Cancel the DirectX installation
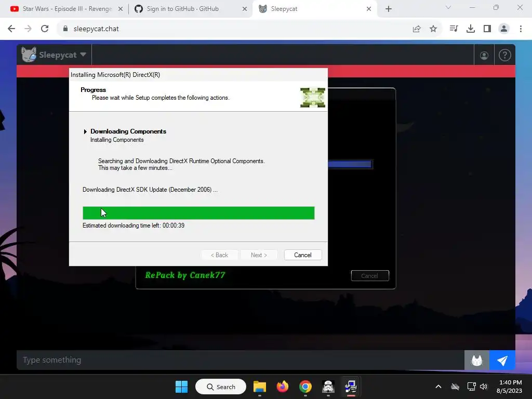Screen dimensions: 532x399 click(303, 255)
